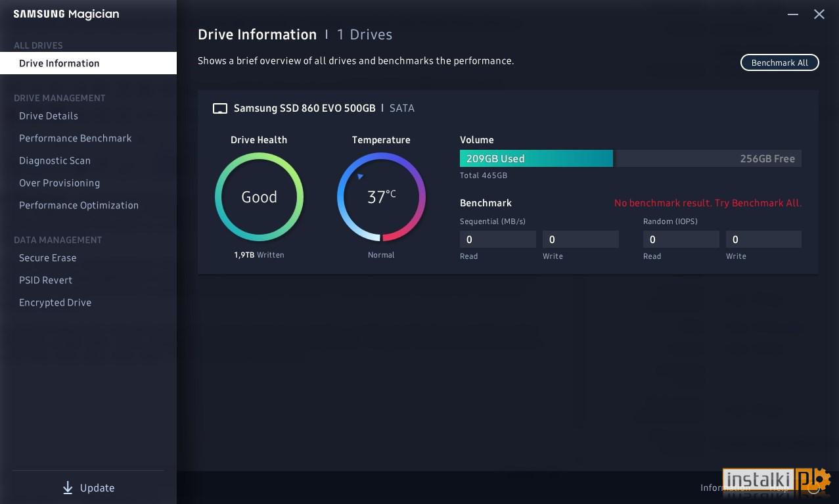Click the 37°C temperature gauge
This screenshot has width=839, height=504.
tap(381, 196)
